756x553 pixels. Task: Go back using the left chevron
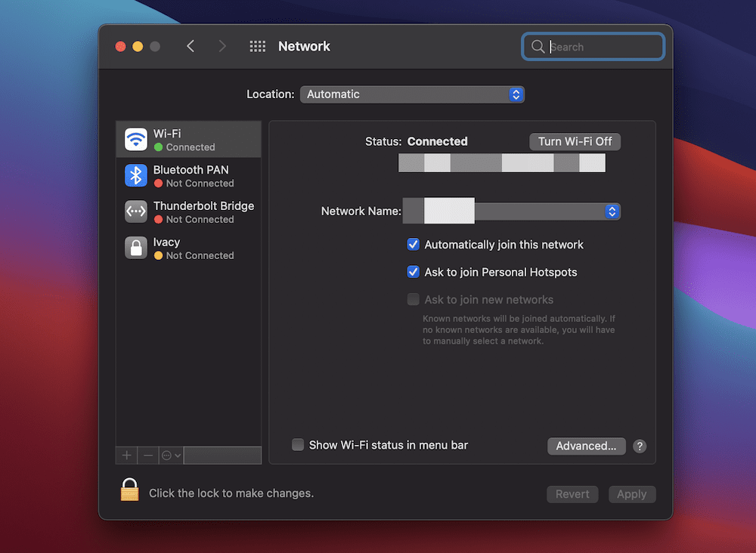191,47
